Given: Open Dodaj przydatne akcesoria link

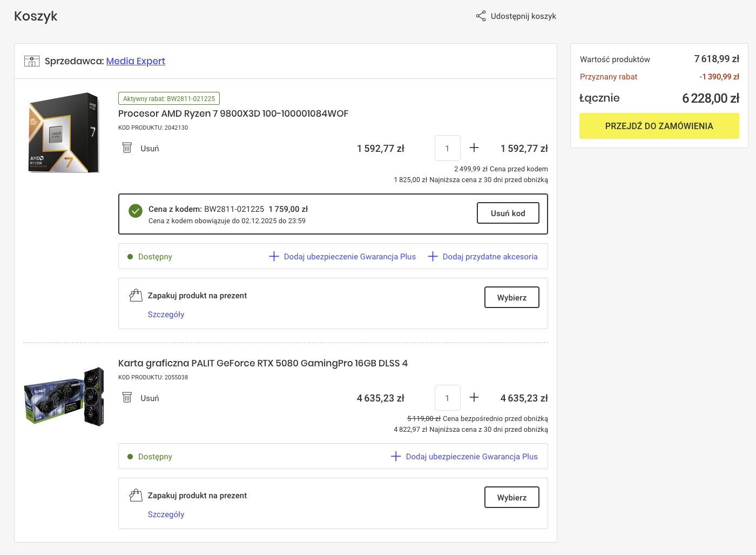Looking at the screenshot, I should [x=483, y=257].
